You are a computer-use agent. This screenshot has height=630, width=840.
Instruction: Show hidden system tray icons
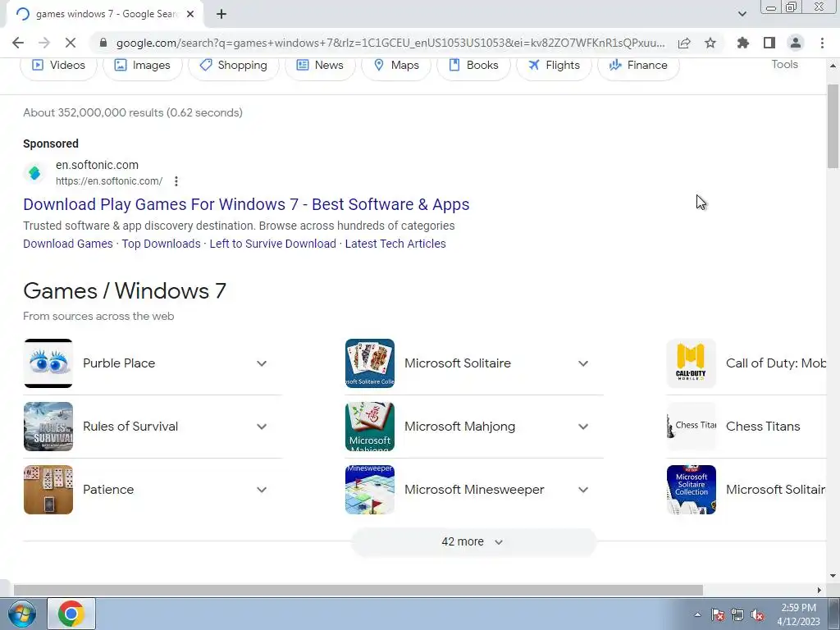[697, 614]
